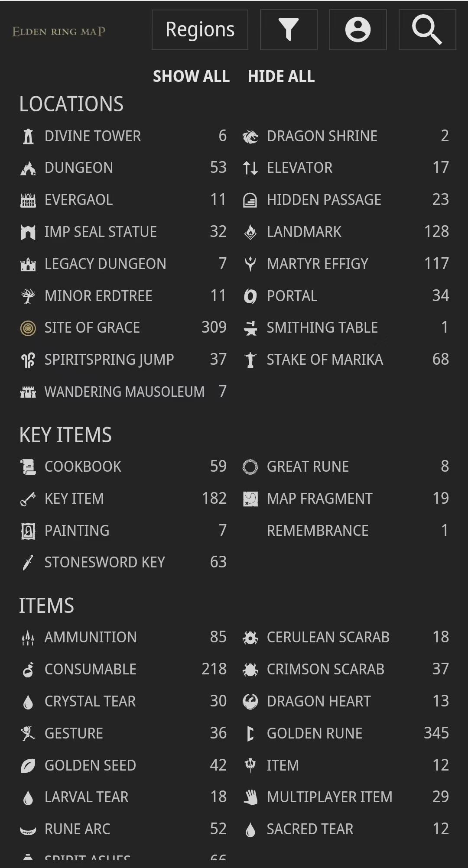Click the Key Items section heading
The image size is (468, 868).
point(65,435)
